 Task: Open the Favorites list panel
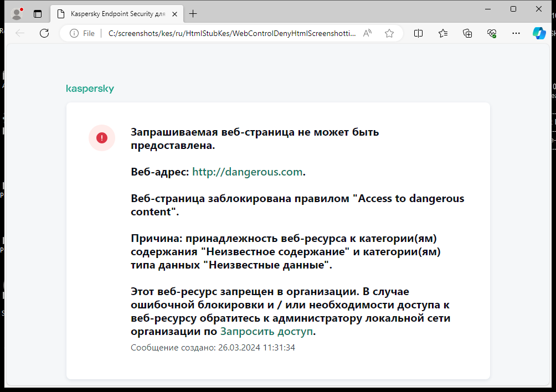click(443, 33)
